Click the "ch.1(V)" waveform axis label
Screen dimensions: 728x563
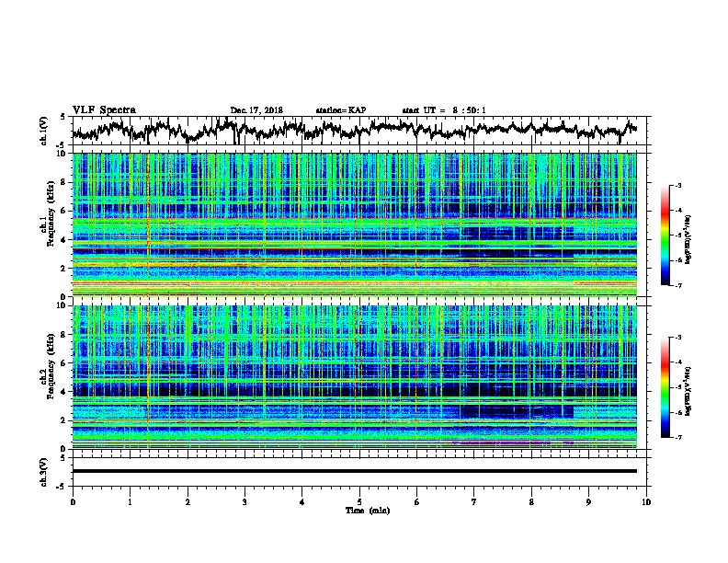coord(43,131)
